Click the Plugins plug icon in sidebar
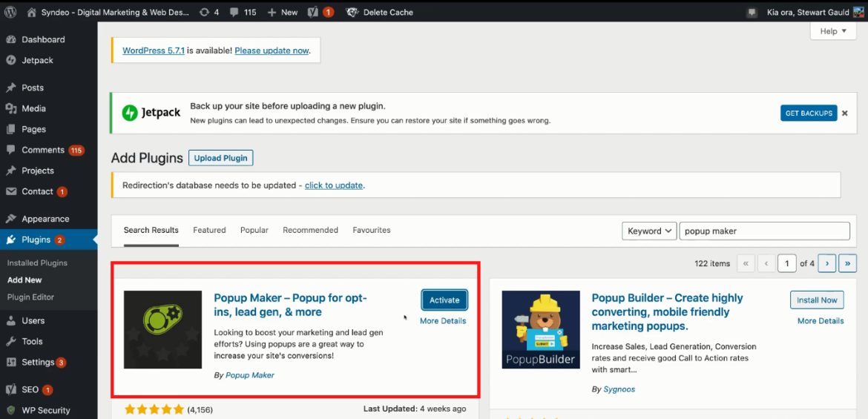Image resolution: width=868 pixels, height=419 pixels. pyautogui.click(x=10, y=240)
